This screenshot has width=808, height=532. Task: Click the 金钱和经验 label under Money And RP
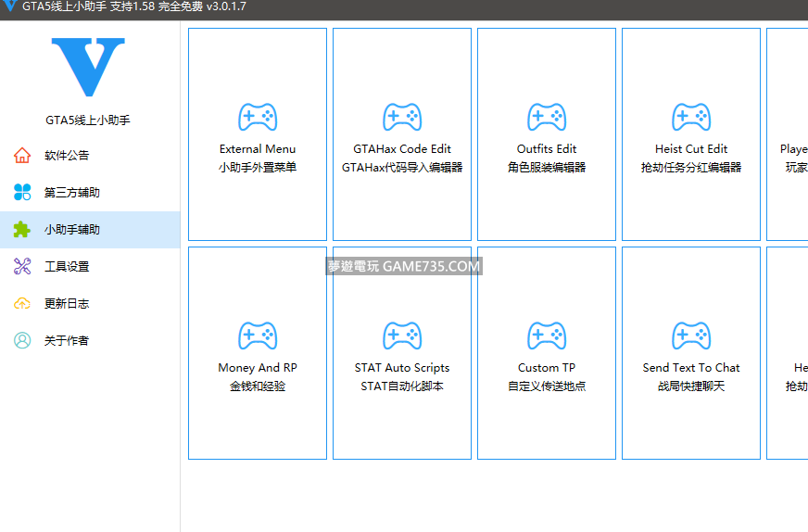258,386
